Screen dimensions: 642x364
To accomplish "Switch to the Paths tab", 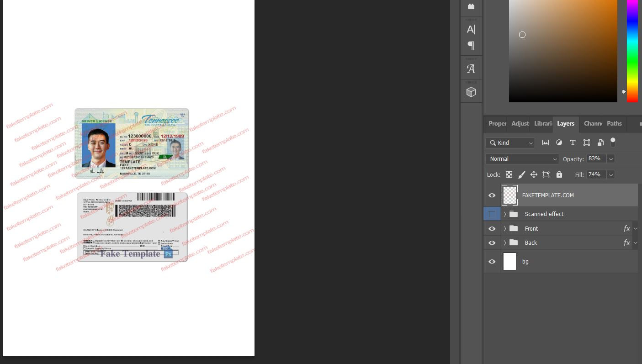I will (x=614, y=124).
